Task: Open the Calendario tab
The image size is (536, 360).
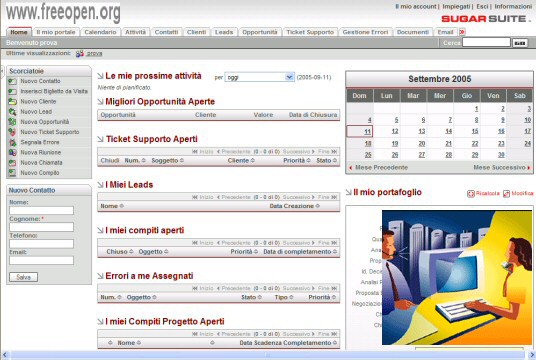Action: point(100,32)
